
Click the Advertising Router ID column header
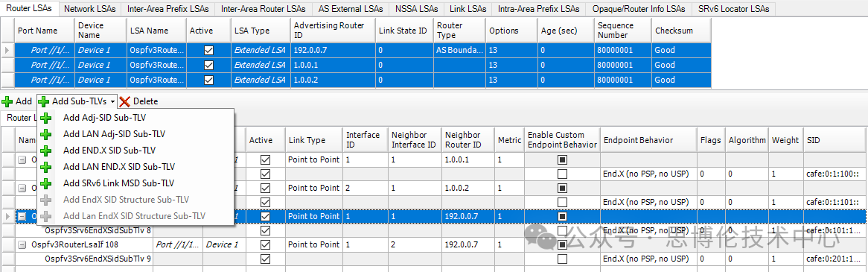(x=332, y=31)
